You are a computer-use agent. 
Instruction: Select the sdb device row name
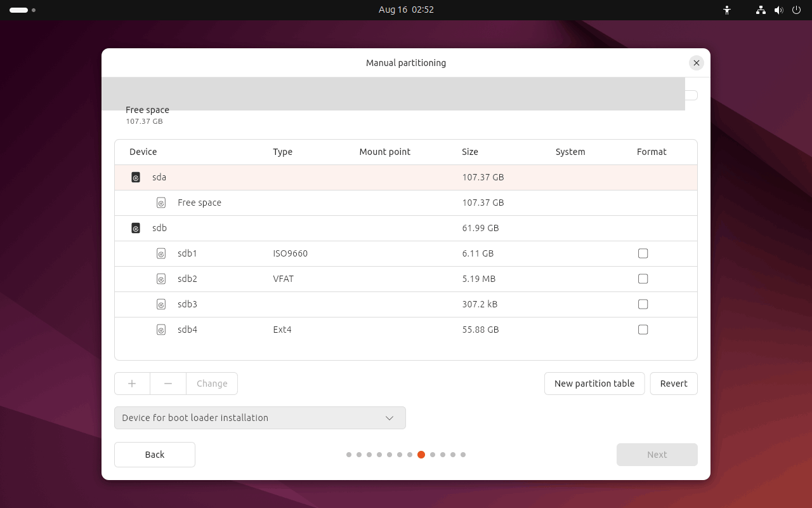[x=159, y=228]
